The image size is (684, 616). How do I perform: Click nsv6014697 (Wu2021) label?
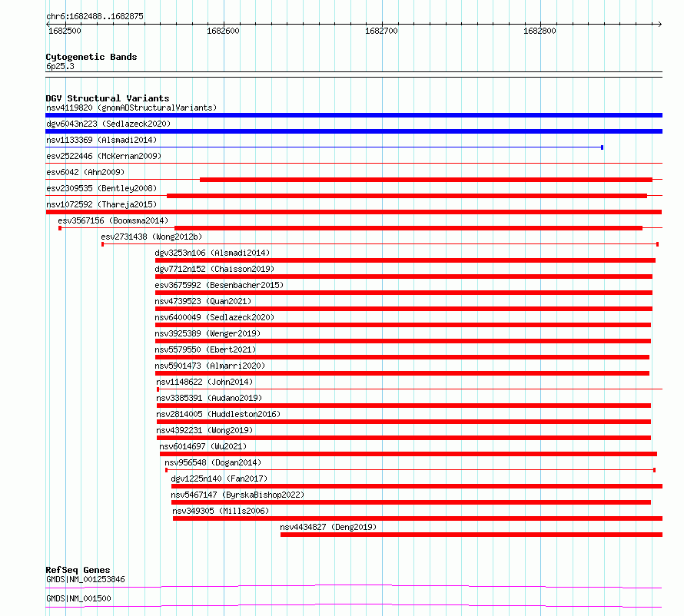pos(203,446)
